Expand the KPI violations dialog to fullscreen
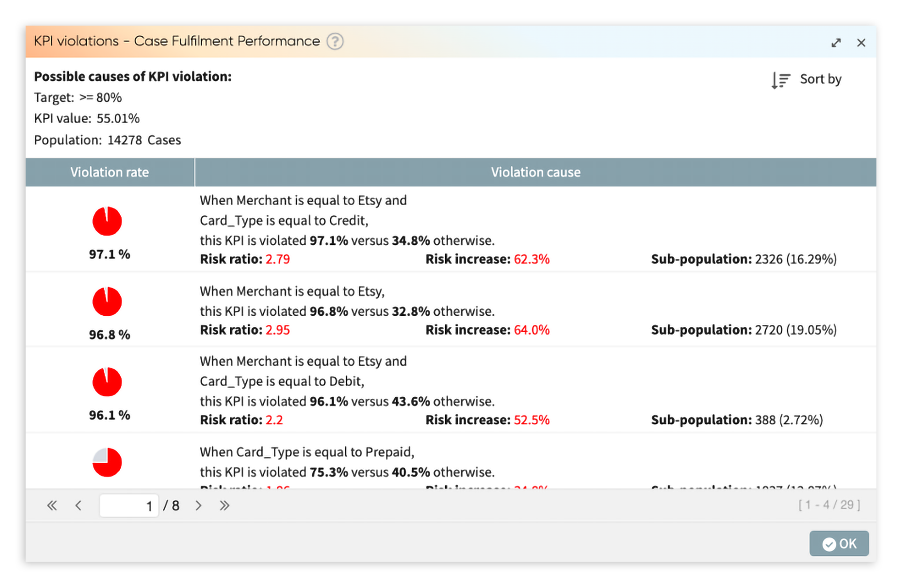This screenshot has width=903, height=588. [836, 42]
